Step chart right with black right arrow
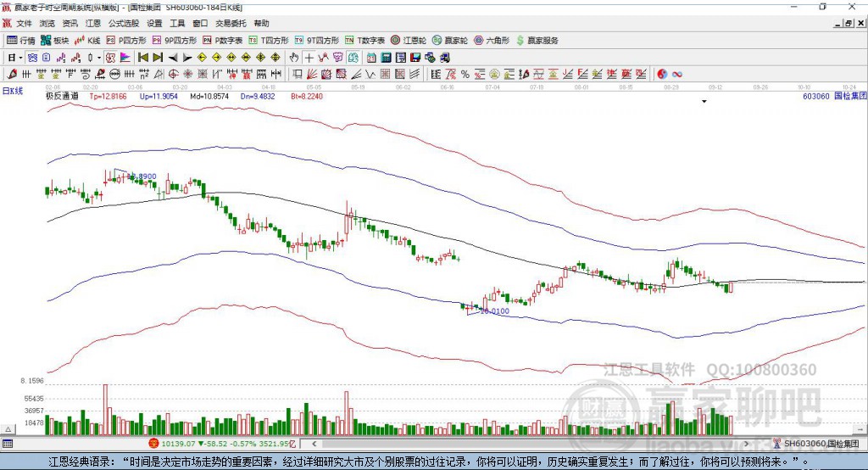 tap(187, 58)
